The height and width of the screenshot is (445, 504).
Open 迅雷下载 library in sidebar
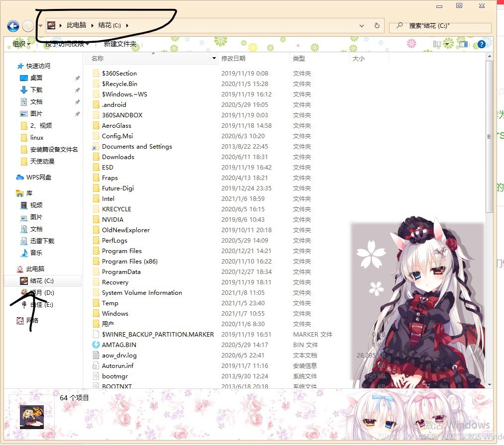(42, 241)
